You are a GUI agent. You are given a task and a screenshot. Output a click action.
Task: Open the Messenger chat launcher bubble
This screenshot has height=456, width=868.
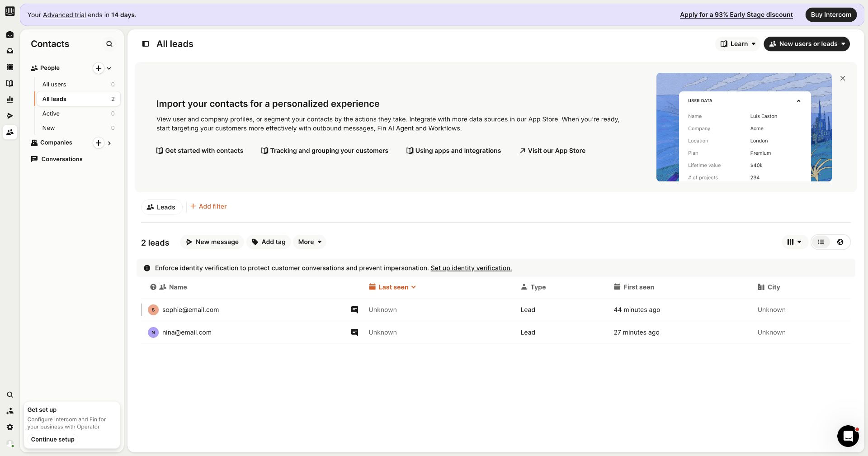[x=848, y=436]
